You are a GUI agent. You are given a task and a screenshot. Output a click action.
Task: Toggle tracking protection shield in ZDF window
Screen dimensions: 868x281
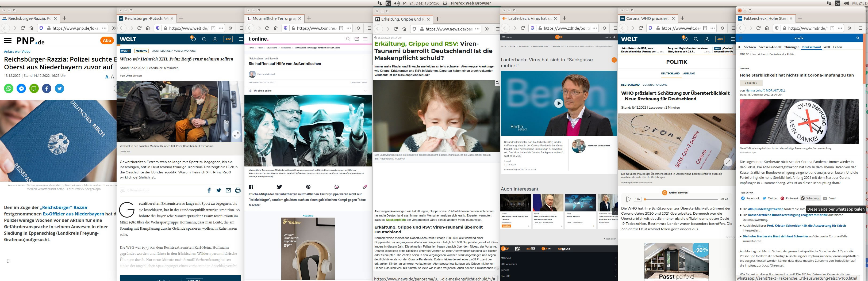(532, 28)
